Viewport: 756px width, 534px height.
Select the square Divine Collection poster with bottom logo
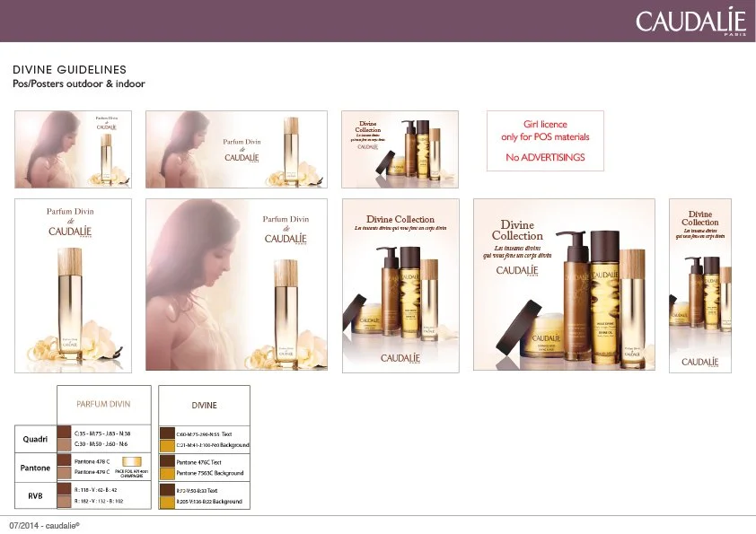pyautogui.click(x=400, y=285)
